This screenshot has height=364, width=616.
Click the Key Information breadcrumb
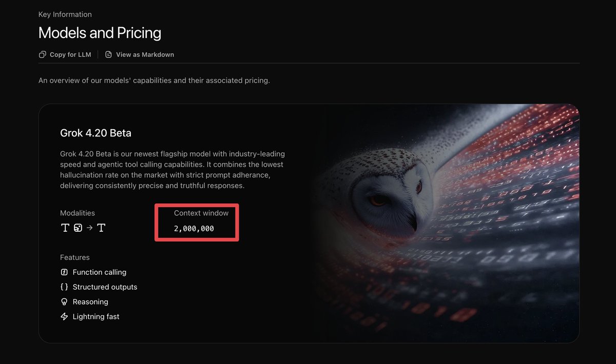pos(65,14)
